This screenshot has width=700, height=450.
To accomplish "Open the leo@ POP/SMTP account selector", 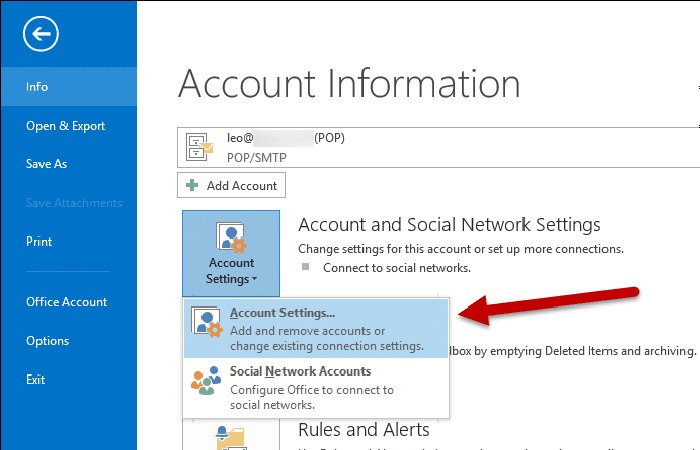I will tap(438, 147).
